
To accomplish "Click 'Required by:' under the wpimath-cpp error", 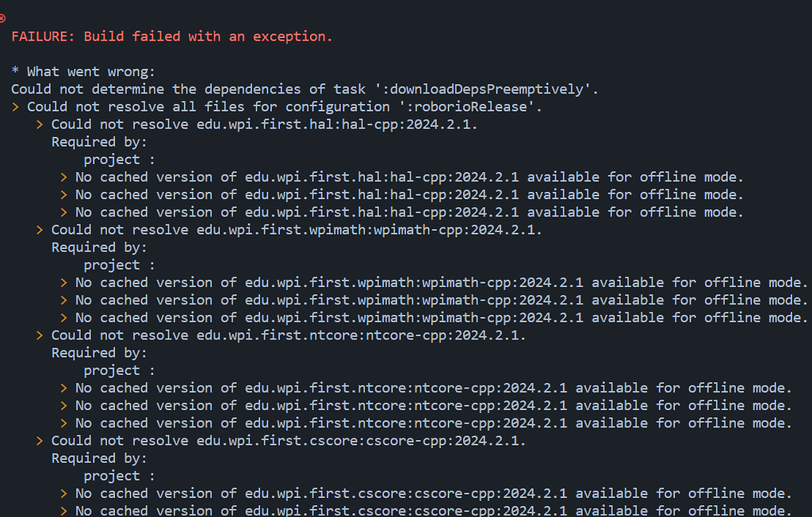I will 99,247.
